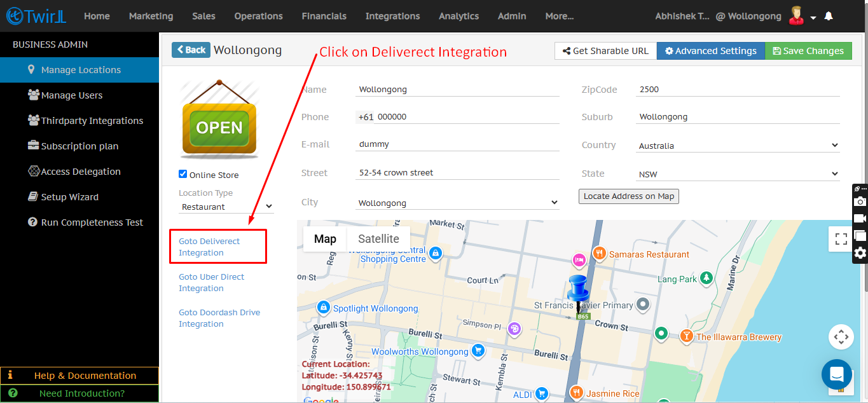Open Goto Deliverect Integration link
The height and width of the screenshot is (403, 868).
(x=209, y=247)
